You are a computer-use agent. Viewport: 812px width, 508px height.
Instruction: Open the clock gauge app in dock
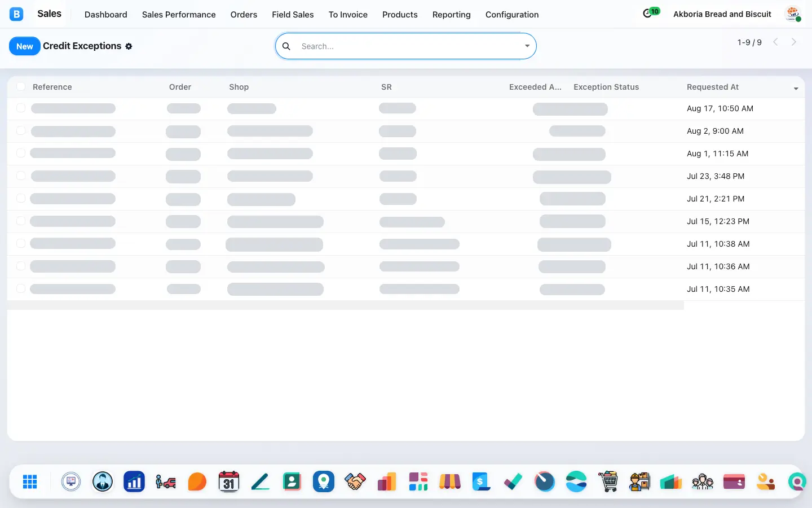coord(545,481)
